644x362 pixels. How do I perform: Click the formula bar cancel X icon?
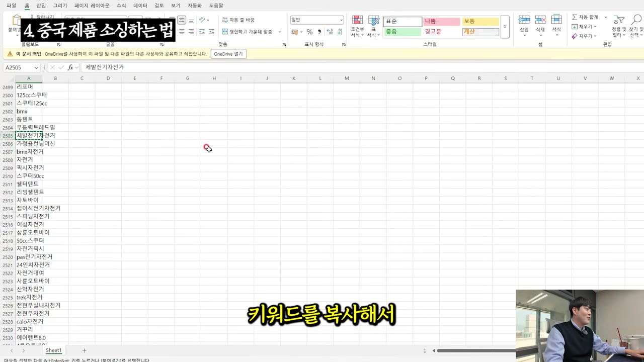pos(52,67)
